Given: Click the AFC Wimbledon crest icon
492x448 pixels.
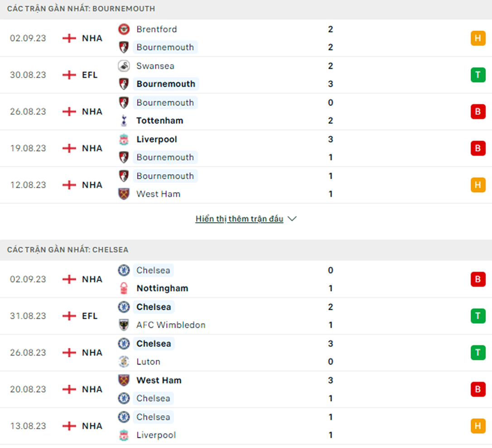Looking at the screenshot, I should point(124,325).
